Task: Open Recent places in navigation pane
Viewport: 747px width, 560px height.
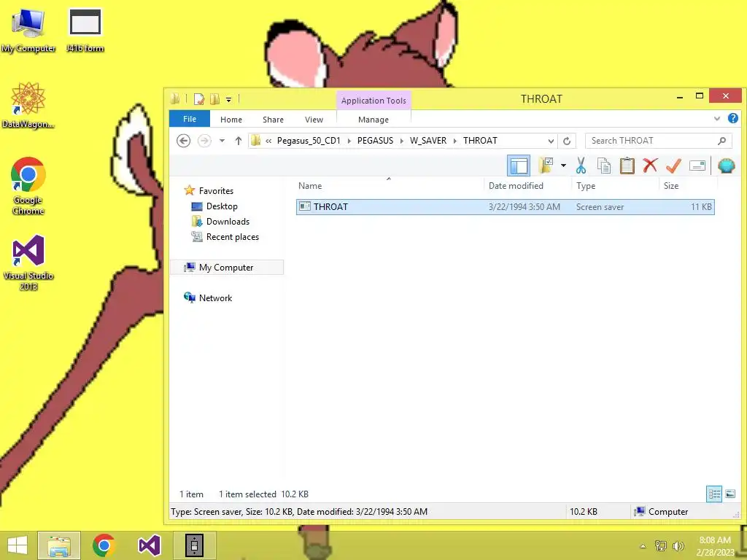Action: [x=232, y=237]
